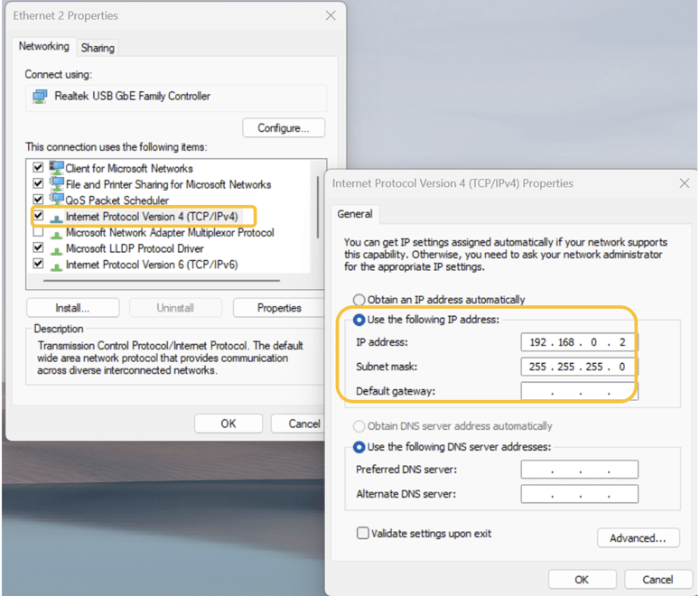Image resolution: width=700 pixels, height=596 pixels.
Task: Open Advanced... TCP/IP settings
Action: [x=639, y=538]
